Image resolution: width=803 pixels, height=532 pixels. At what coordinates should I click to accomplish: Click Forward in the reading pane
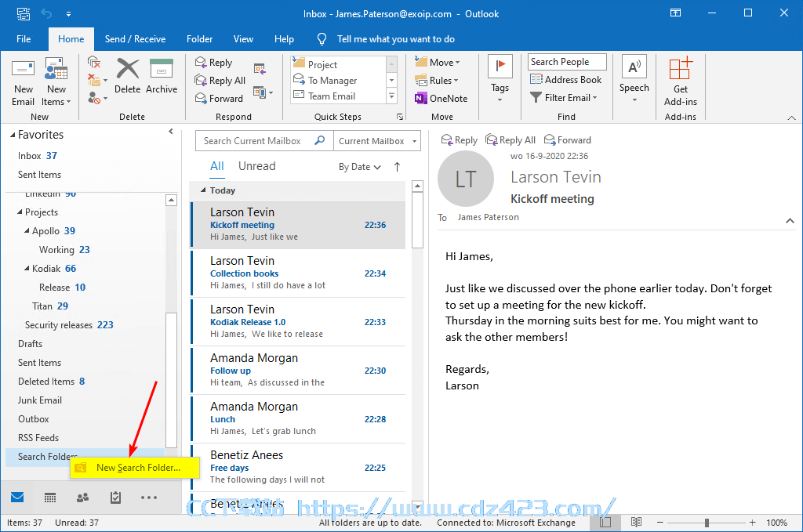tap(568, 139)
